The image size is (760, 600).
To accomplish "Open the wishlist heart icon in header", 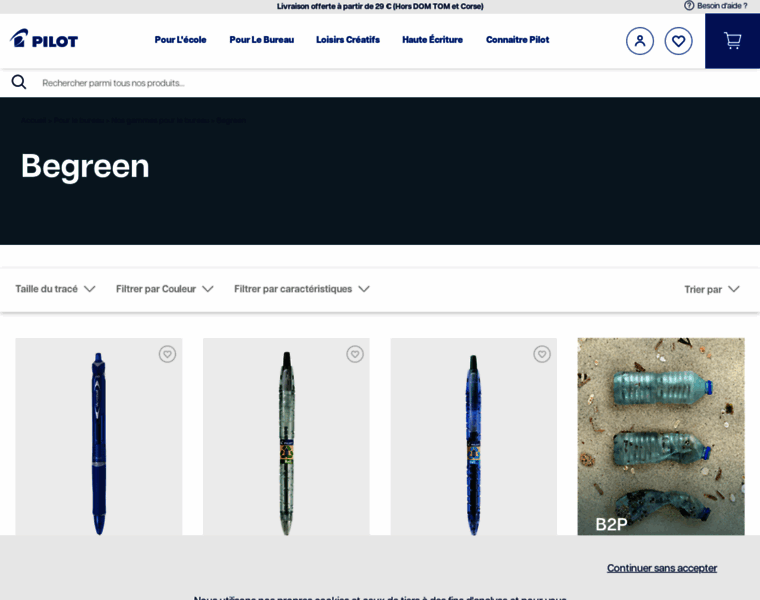I will pyautogui.click(x=678, y=41).
